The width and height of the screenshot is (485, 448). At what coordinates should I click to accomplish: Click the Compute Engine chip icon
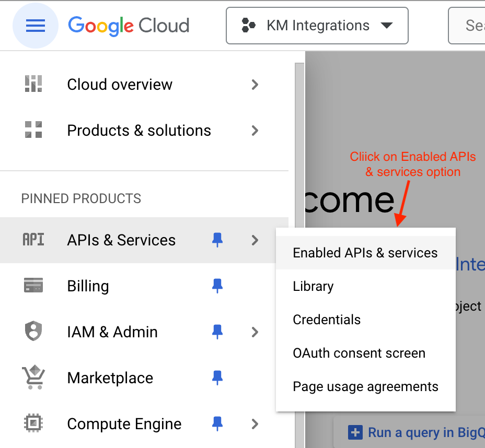tap(33, 422)
